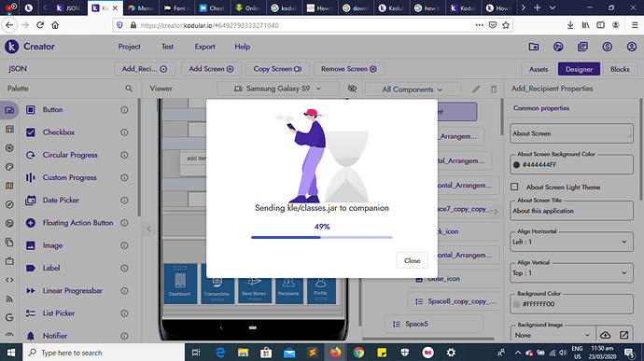Switch to the Blocks tab
The height and width of the screenshot is (361, 644).
tap(620, 69)
